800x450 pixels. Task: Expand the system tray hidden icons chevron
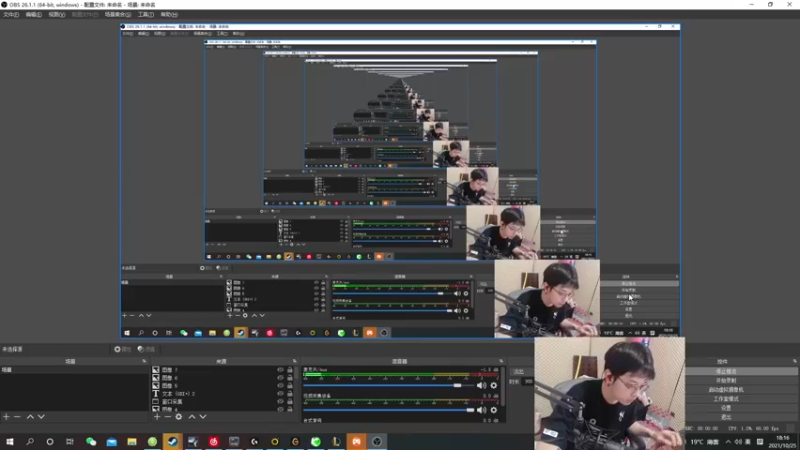[728, 442]
